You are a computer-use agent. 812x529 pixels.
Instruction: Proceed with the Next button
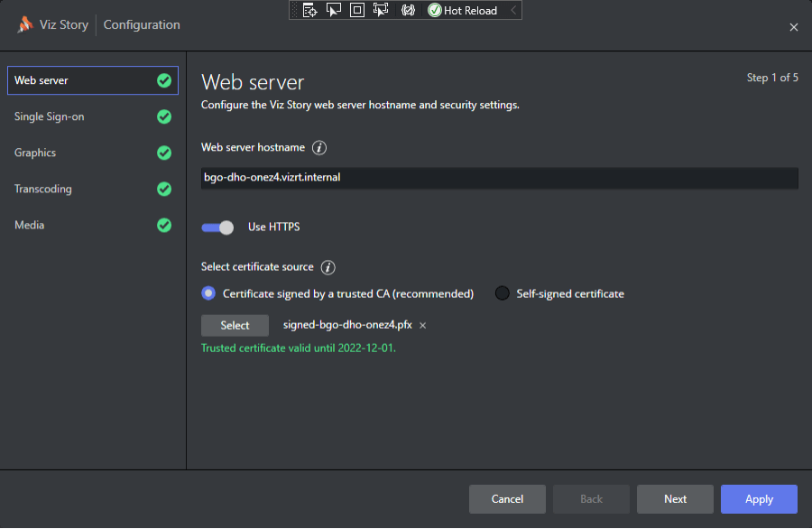[674, 498]
